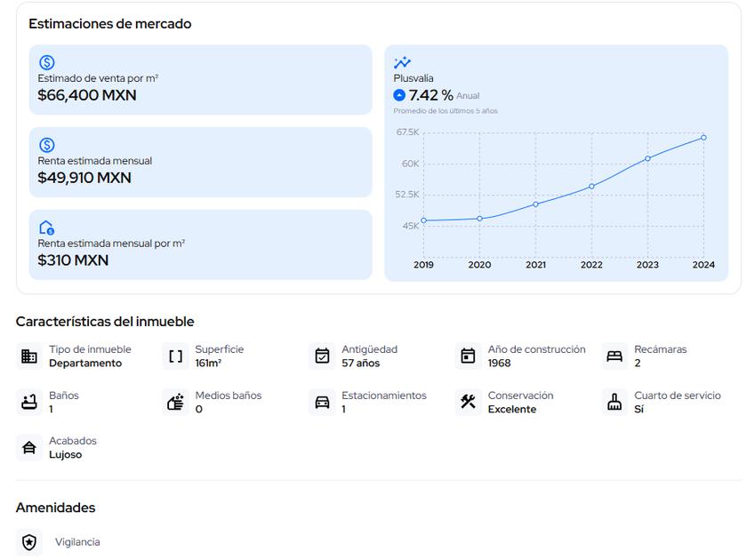Screen dimensions: 747x560
Task: Click the car icon beside Estacionamientos
Action: click(322, 402)
